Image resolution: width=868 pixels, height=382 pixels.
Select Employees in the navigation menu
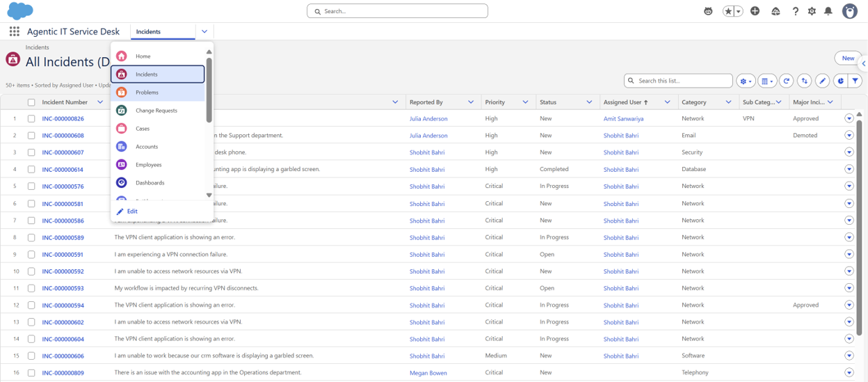[x=158, y=165]
